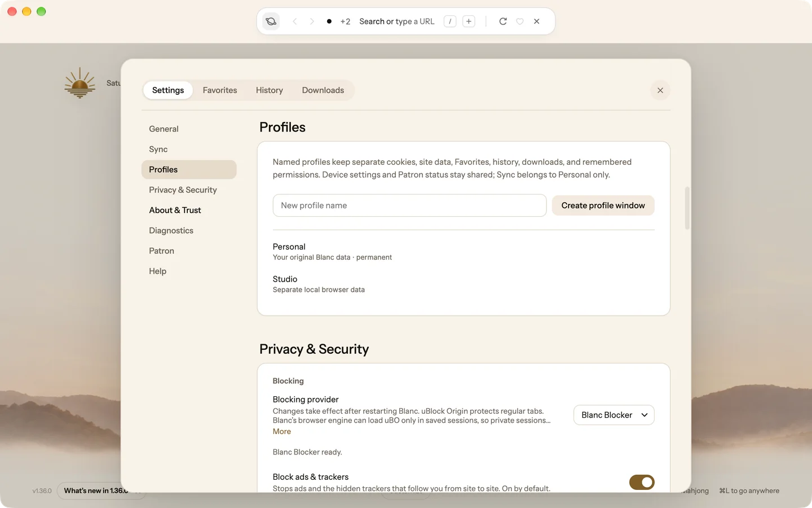Image resolution: width=812 pixels, height=508 pixels.
Task: Switch to the History tab
Action: click(270, 90)
